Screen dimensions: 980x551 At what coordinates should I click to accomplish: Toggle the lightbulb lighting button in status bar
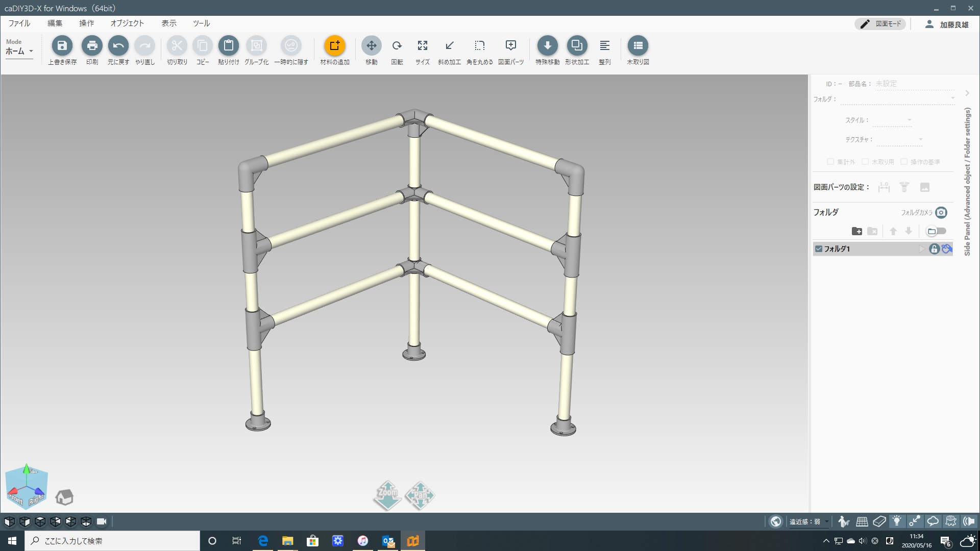pos(896,521)
